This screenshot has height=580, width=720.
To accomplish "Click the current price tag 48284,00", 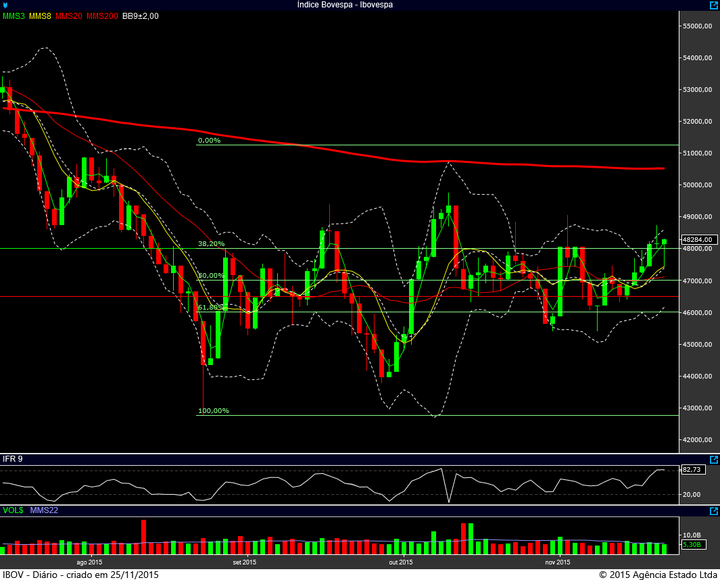I will click(699, 239).
